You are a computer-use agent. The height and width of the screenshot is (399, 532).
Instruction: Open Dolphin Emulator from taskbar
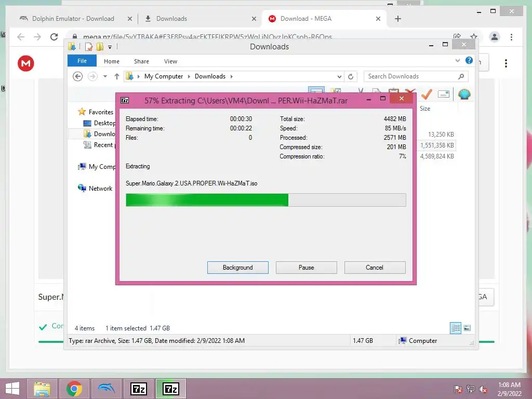[106, 389]
